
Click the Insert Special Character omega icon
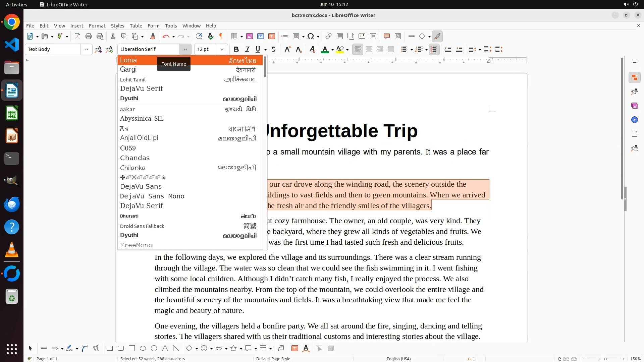311,37
